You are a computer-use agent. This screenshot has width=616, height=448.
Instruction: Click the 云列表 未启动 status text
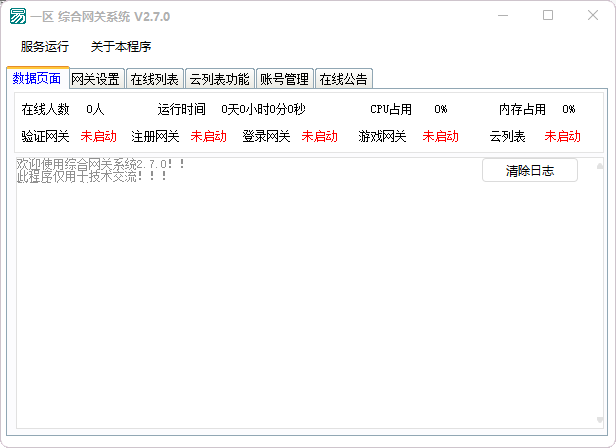pos(562,136)
